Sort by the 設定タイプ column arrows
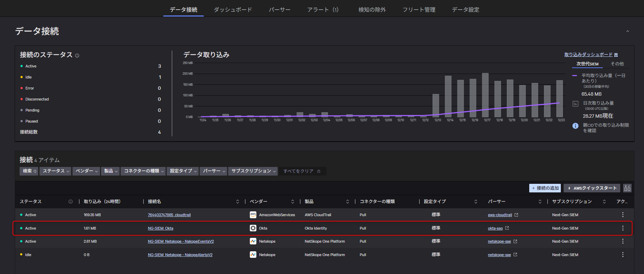 coord(476,202)
